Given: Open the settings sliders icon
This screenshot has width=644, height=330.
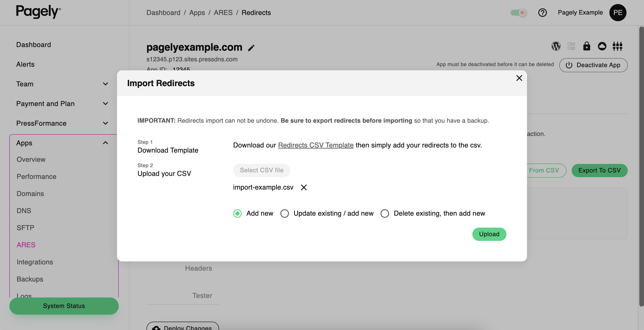Looking at the screenshot, I should pos(617,46).
